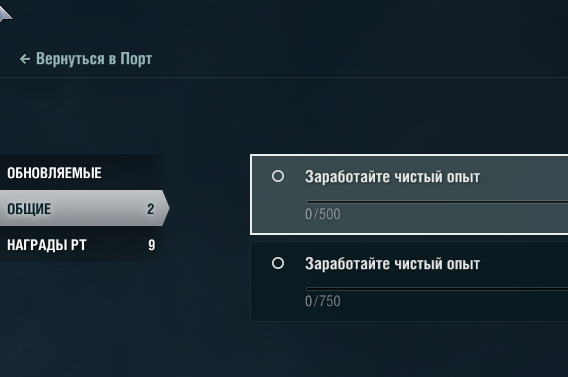Click the second Заработайте чистый опыт title
568x377 pixels.
tap(392, 264)
